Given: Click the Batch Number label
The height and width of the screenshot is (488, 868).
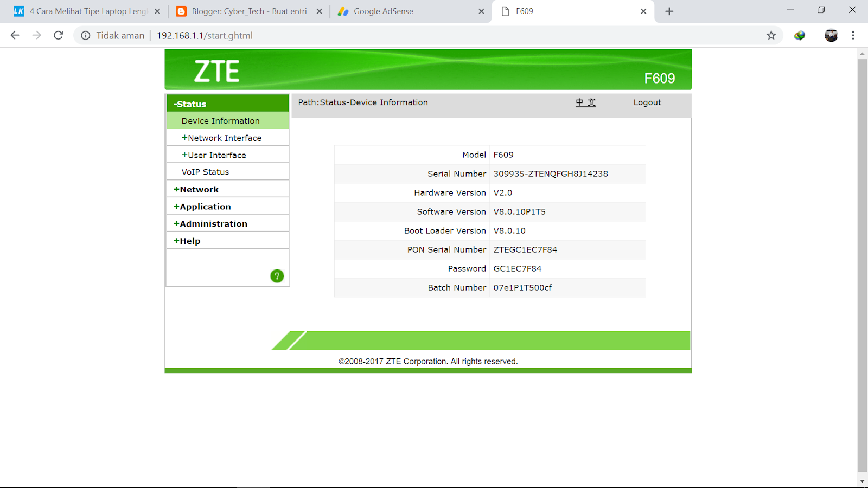Looking at the screenshot, I should coord(457,287).
